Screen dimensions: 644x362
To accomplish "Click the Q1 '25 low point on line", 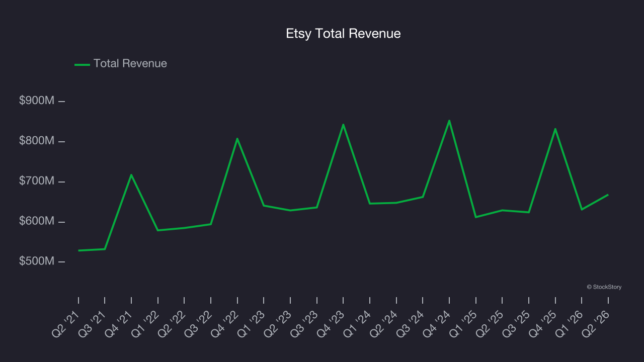I will 475,217.
